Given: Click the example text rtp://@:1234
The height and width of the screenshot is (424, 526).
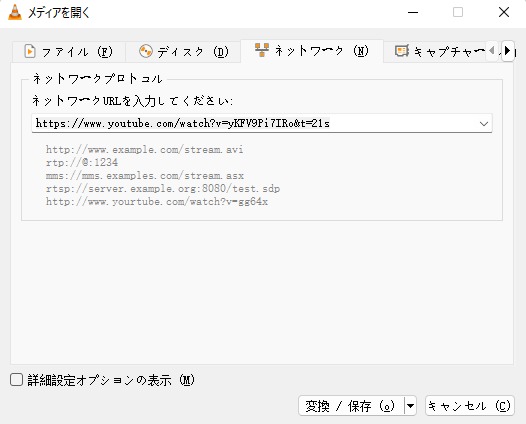Looking at the screenshot, I should [x=82, y=163].
